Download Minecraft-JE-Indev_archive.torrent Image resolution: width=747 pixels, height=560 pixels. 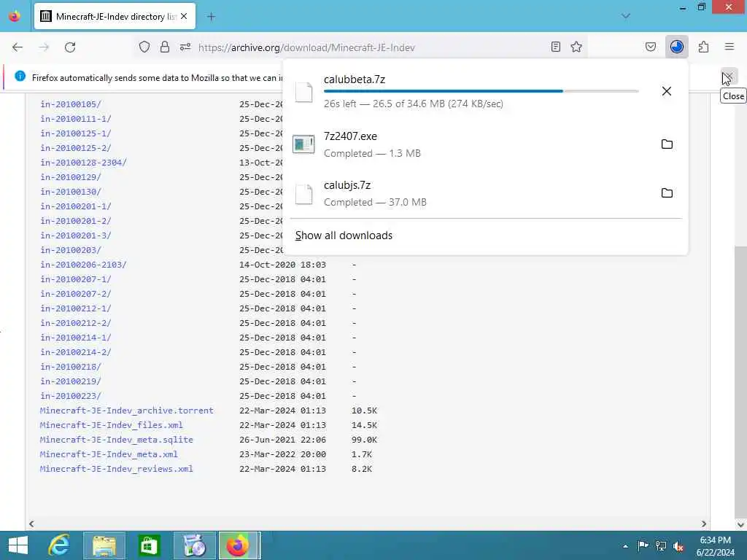[127, 411]
